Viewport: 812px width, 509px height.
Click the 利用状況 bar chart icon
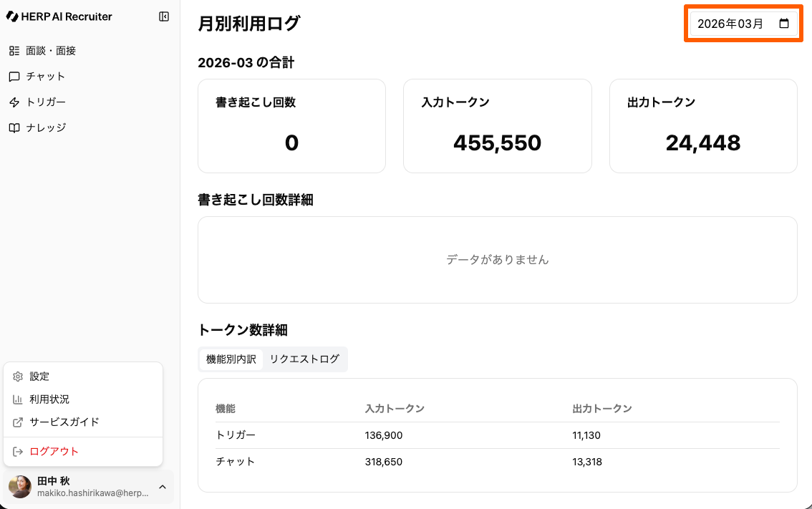pyautogui.click(x=19, y=399)
